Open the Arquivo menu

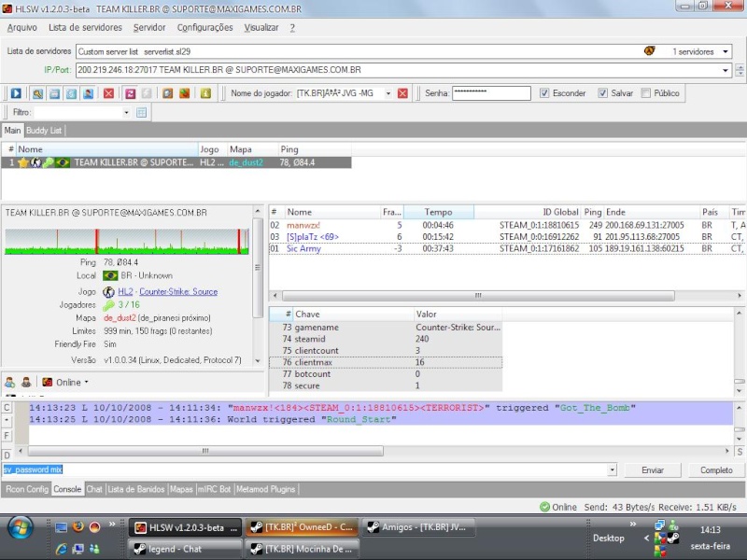(21, 28)
